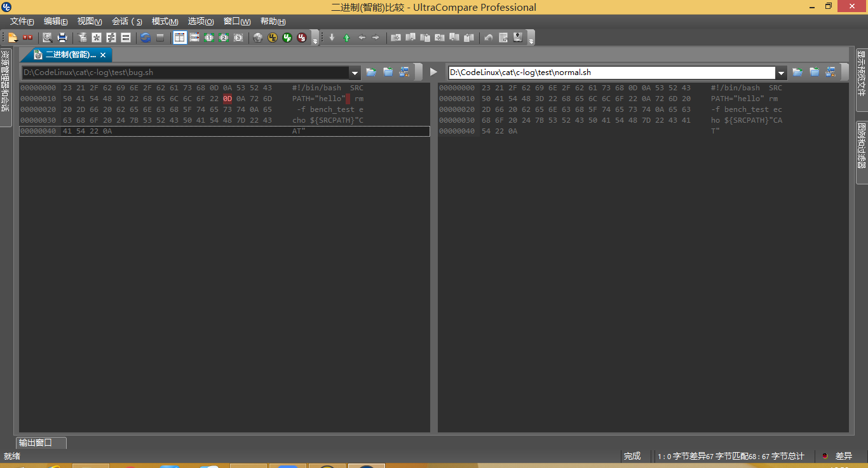Click the save download icon in toolbar
Screen dimensions: 868x468
point(518,38)
